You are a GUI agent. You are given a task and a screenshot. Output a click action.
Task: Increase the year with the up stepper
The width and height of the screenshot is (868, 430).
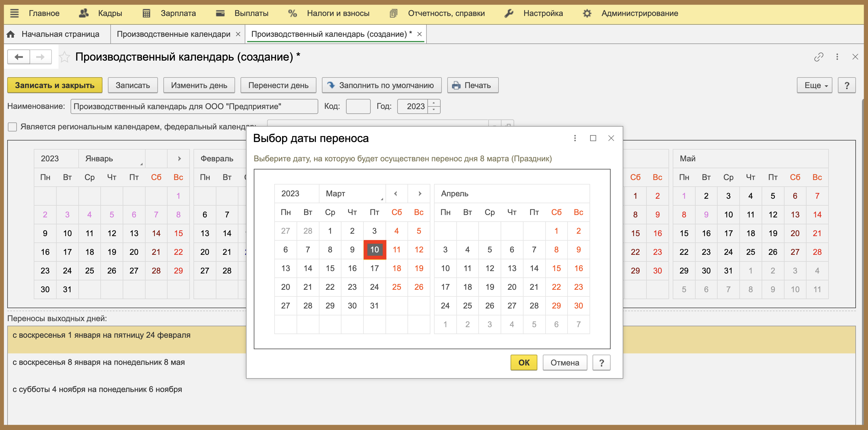(434, 103)
